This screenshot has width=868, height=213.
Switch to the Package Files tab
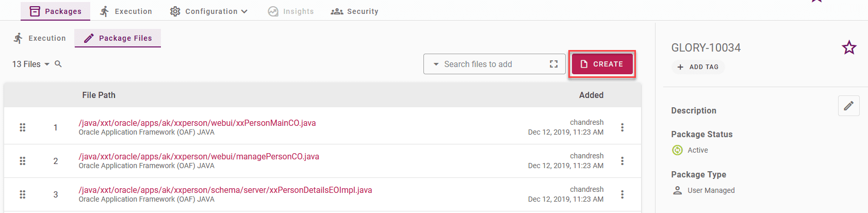tap(118, 38)
